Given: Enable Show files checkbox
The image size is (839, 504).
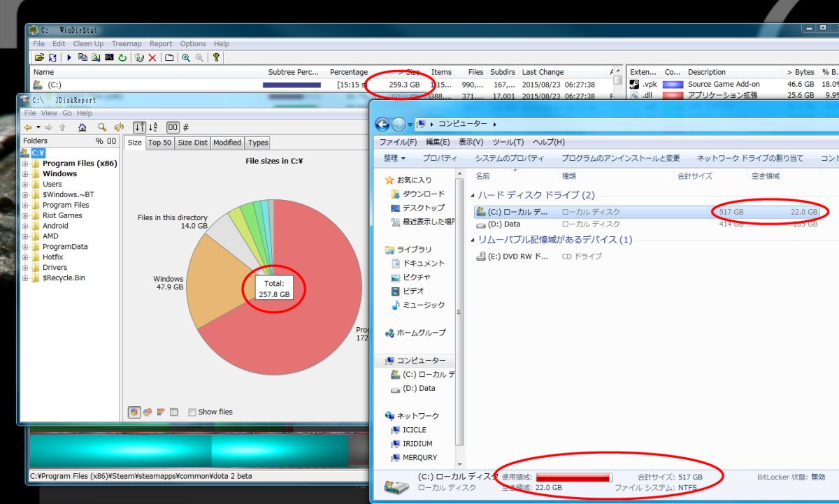Looking at the screenshot, I should click(192, 412).
